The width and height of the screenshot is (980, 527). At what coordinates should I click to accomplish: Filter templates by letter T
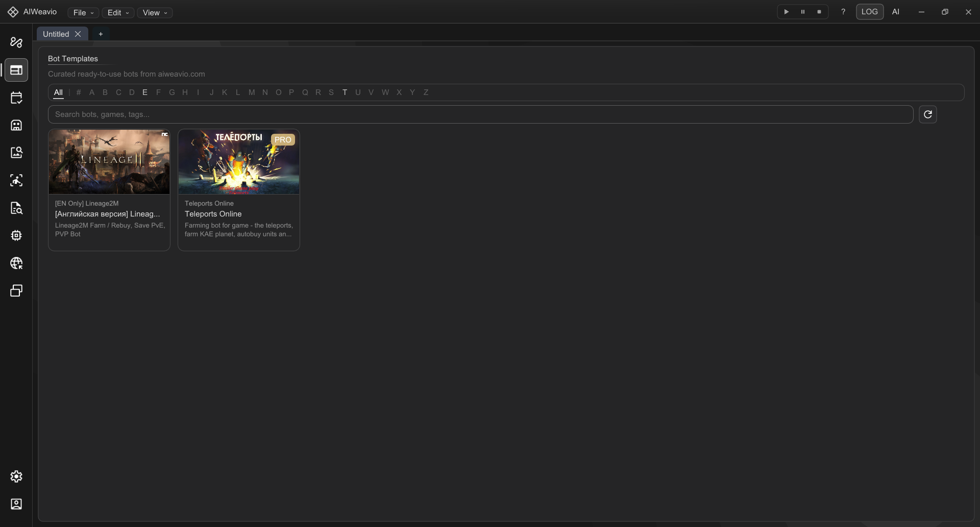tap(345, 92)
